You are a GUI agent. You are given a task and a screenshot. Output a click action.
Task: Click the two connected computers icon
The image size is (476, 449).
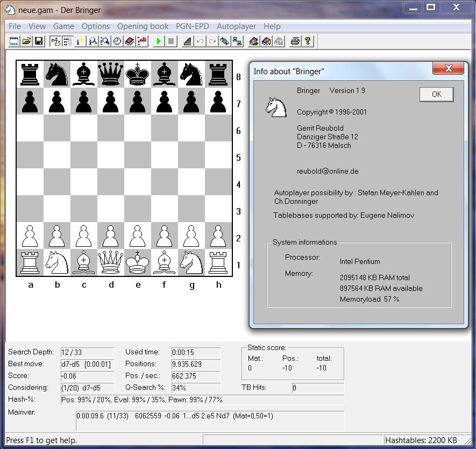(x=237, y=41)
